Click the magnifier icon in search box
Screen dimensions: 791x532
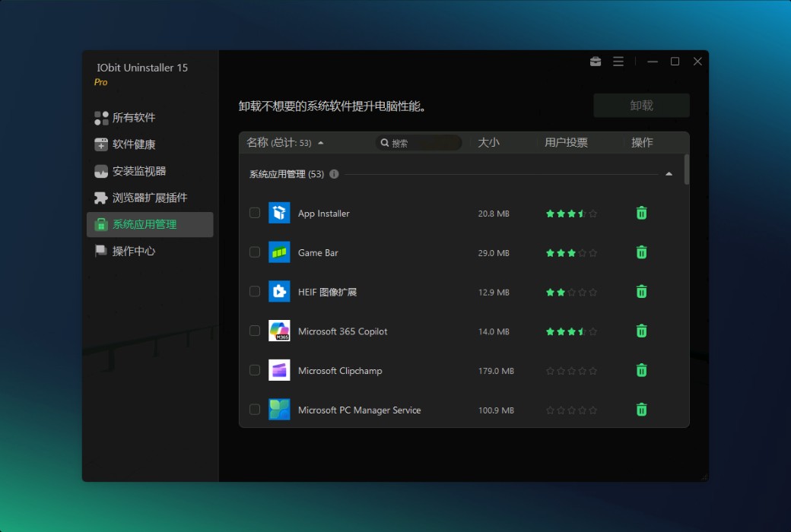[384, 143]
